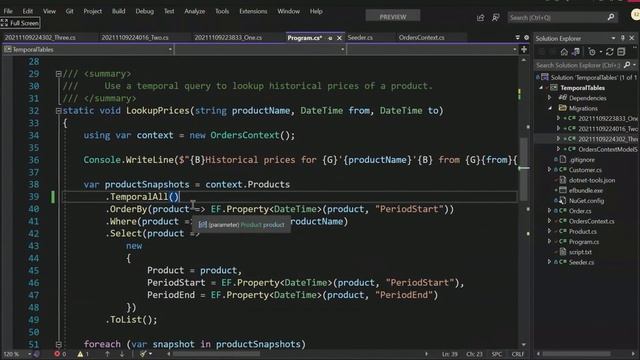Click the PREVIEW badge button
640x360 pixels.
(393, 17)
